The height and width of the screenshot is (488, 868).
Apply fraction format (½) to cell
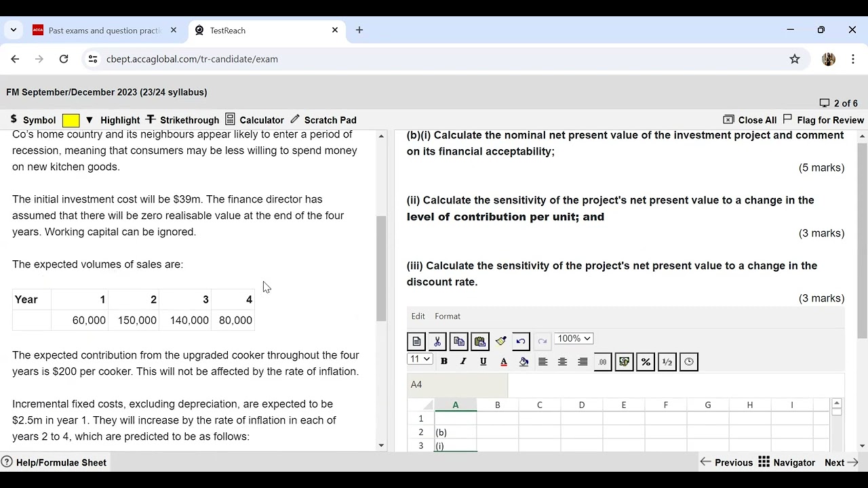pyautogui.click(x=667, y=362)
